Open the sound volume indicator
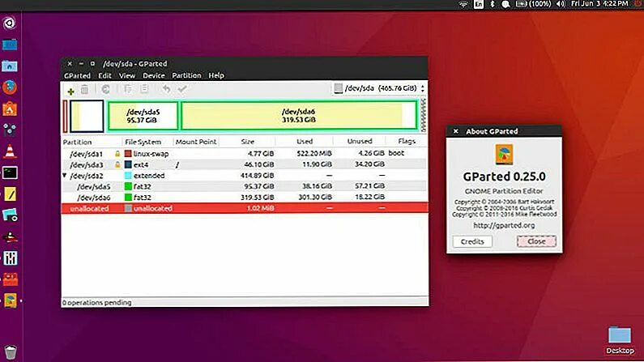Screen dimensions: 644x362 [x=561, y=4]
